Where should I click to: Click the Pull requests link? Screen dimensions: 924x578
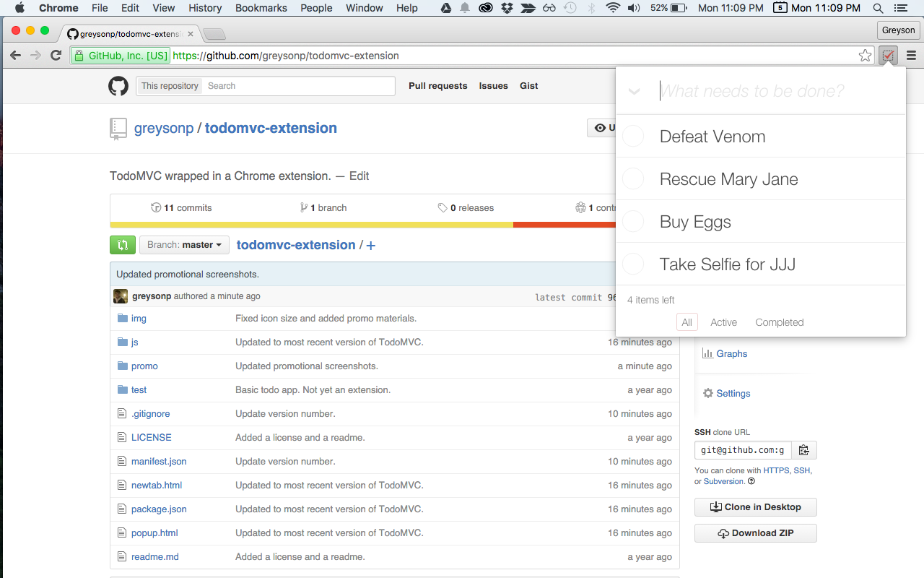(437, 86)
